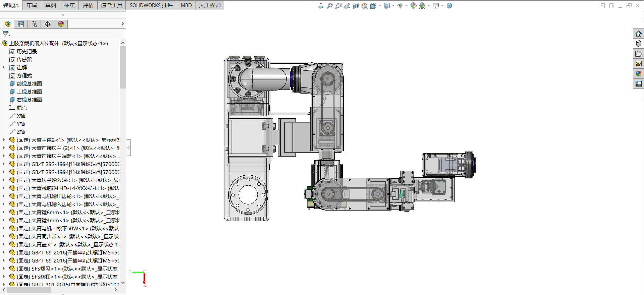
Task: Open Appearances, Scenes and Decals pane
Action: (639, 74)
